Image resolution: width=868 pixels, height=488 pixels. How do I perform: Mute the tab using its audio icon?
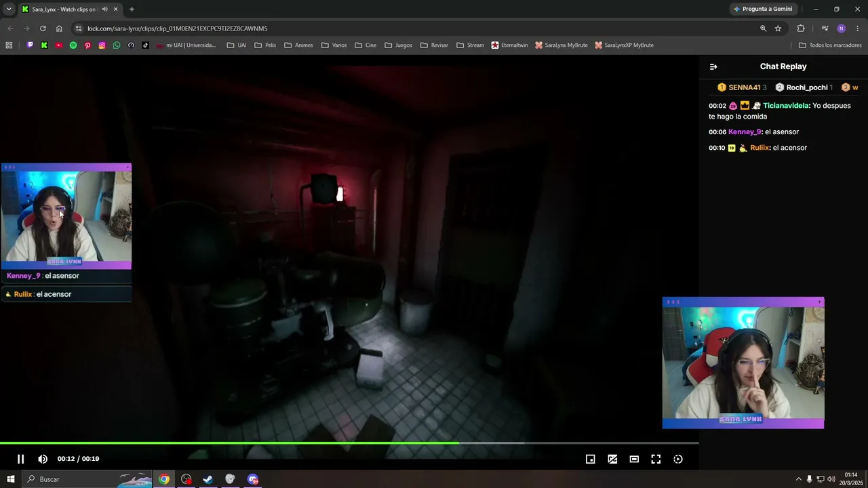click(104, 9)
